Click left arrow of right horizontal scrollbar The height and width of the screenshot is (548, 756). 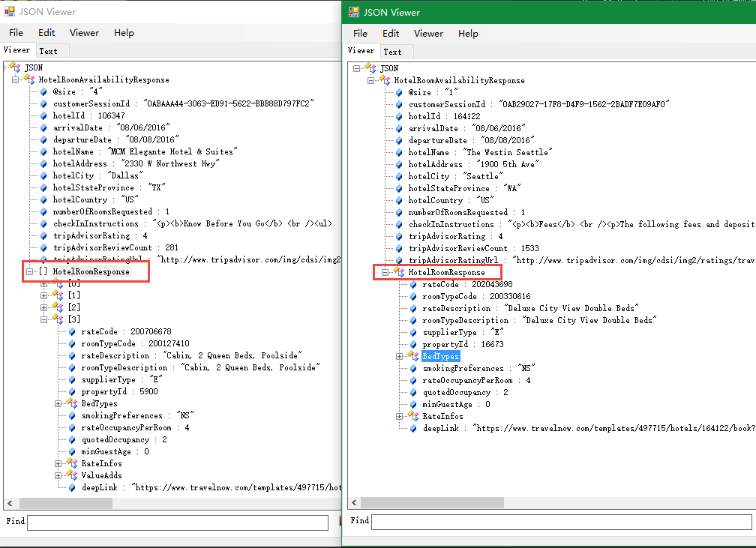[x=354, y=503]
